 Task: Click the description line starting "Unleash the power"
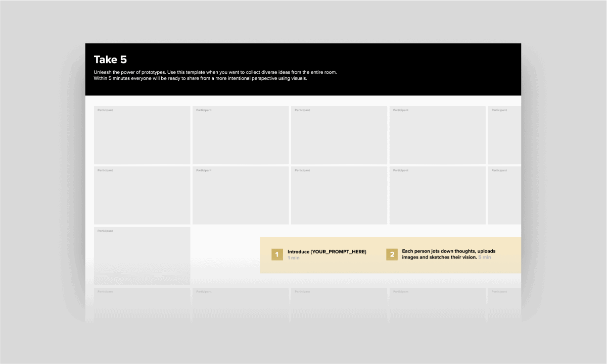tap(215, 72)
